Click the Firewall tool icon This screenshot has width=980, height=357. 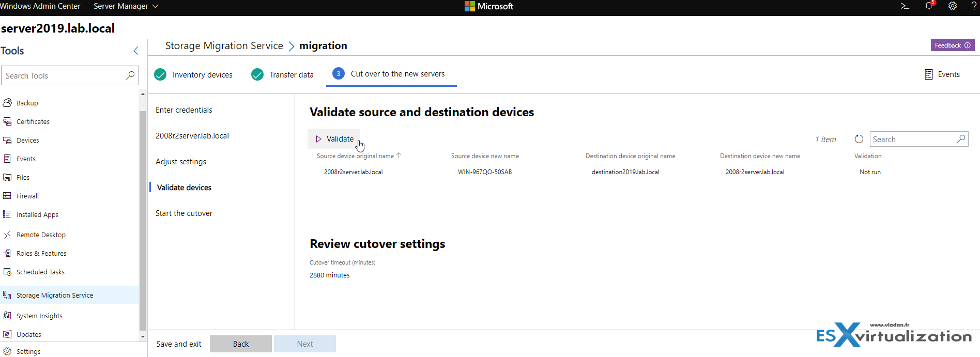7,196
